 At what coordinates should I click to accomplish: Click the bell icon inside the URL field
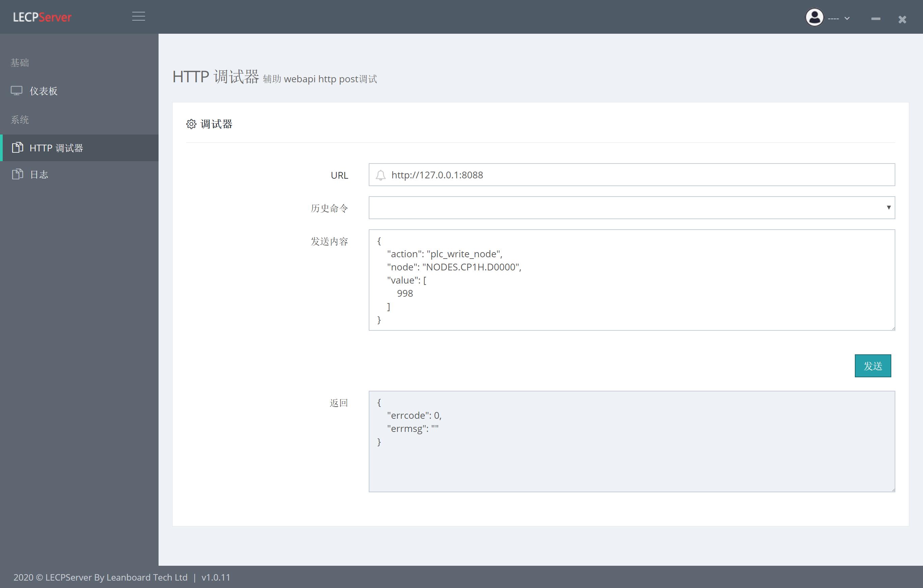[380, 175]
